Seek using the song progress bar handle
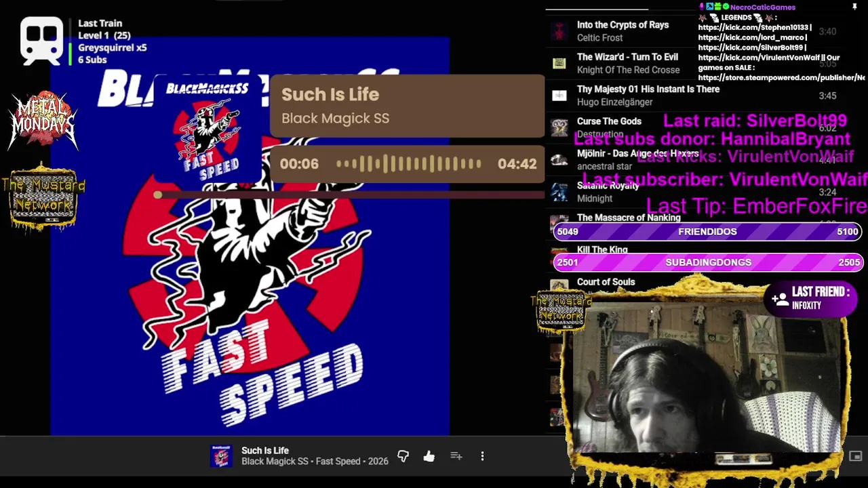Image resolution: width=868 pixels, height=488 pixels. click(x=157, y=195)
